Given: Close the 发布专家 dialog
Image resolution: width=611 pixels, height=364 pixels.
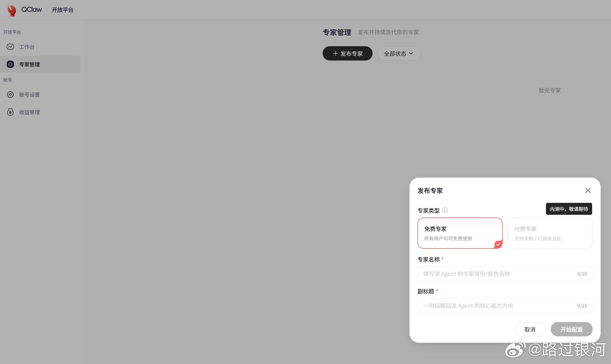Looking at the screenshot, I should (588, 190).
